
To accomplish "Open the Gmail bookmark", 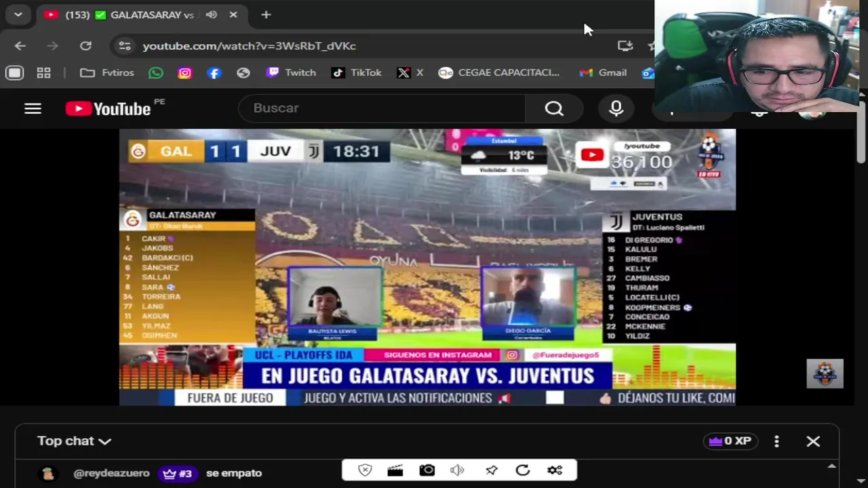I will [x=603, y=73].
